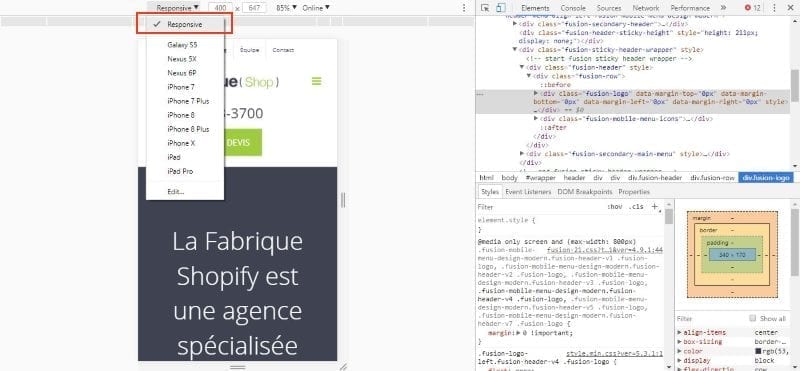The height and width of the screenshot is (371, 800).
Task: Expand fusion-secondary-main-menu div node
Action: (522, 154)
